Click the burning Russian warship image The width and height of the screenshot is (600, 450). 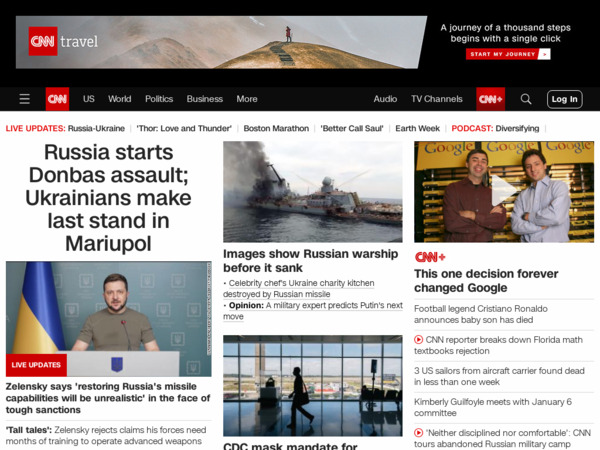pos(313,192)
